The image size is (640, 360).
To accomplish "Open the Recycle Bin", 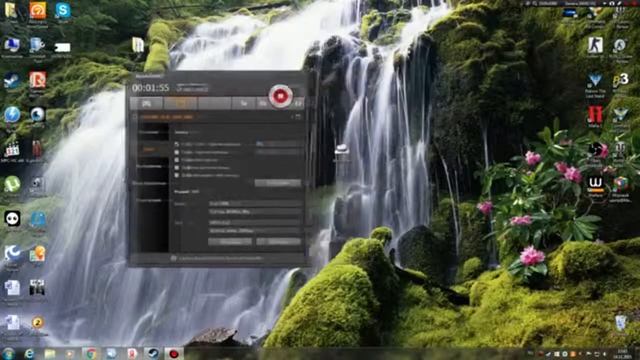I will [x=620, y=323].
